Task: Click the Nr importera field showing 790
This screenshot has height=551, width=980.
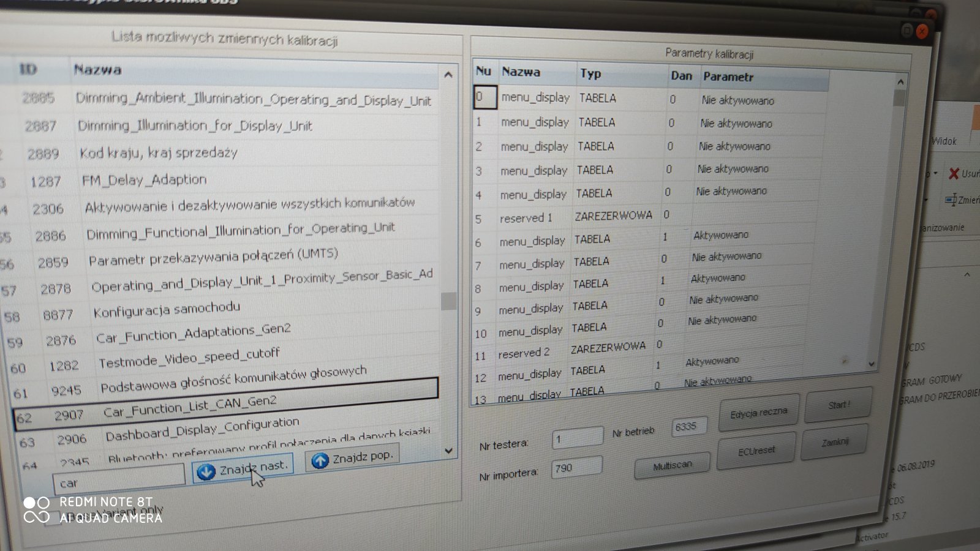Action: pyautogui.click(x=576, y=468)
